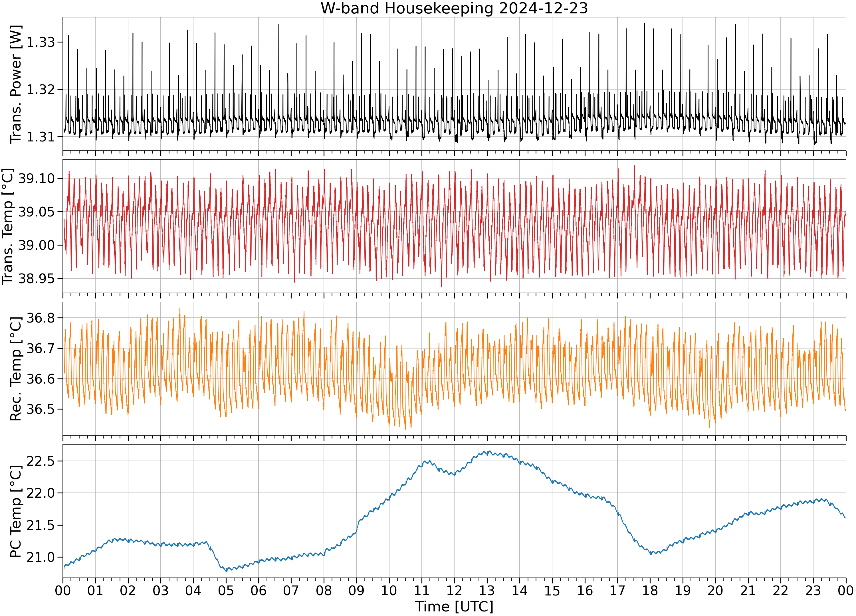Select the 09 hour tick label
The width and height of the screenshot is (856, 616).
[x=356, y=590]
